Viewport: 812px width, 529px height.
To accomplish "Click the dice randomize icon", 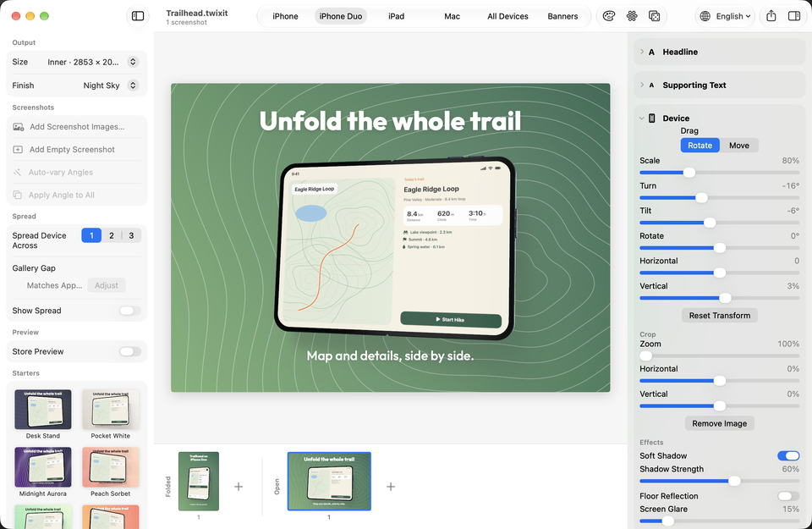I will [655, 16].
